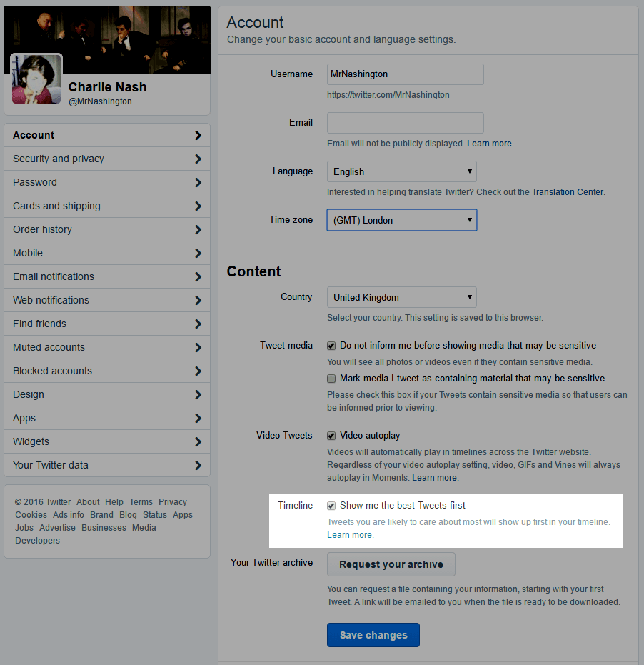Viewport: 644px width, 665px height.
Task: Click the chevron arrow beside Blocked accounts
Action: coord(198,371)
